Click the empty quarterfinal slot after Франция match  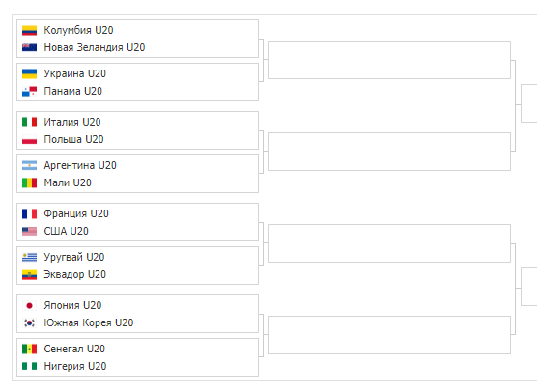tap(390, 243)
